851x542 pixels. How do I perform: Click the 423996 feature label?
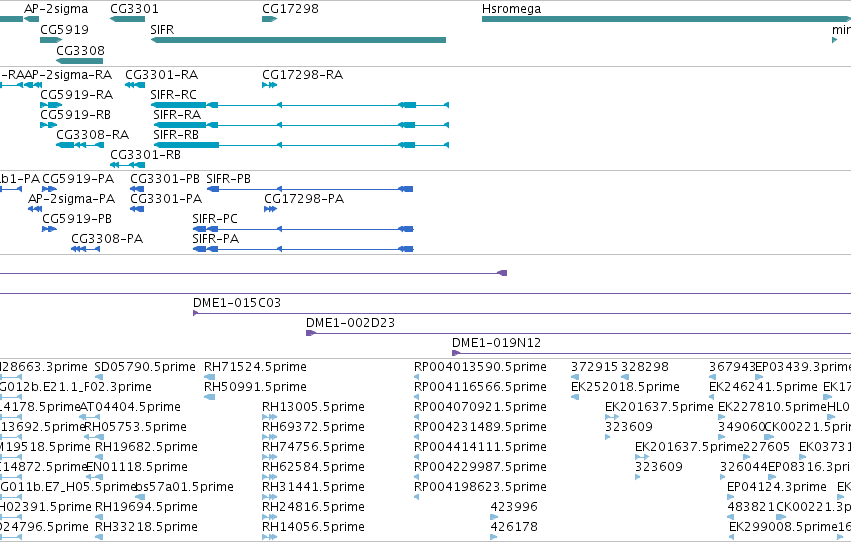click(x=514, y=507)
